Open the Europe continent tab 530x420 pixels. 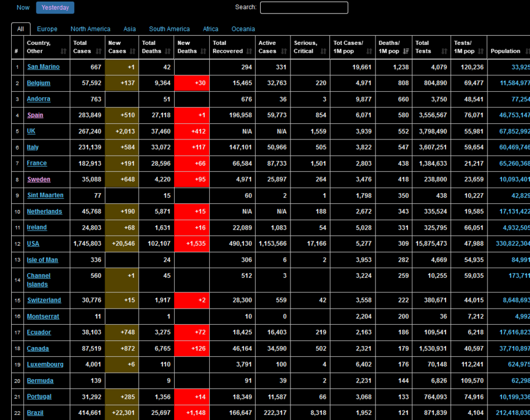click(x=47, y=29)
